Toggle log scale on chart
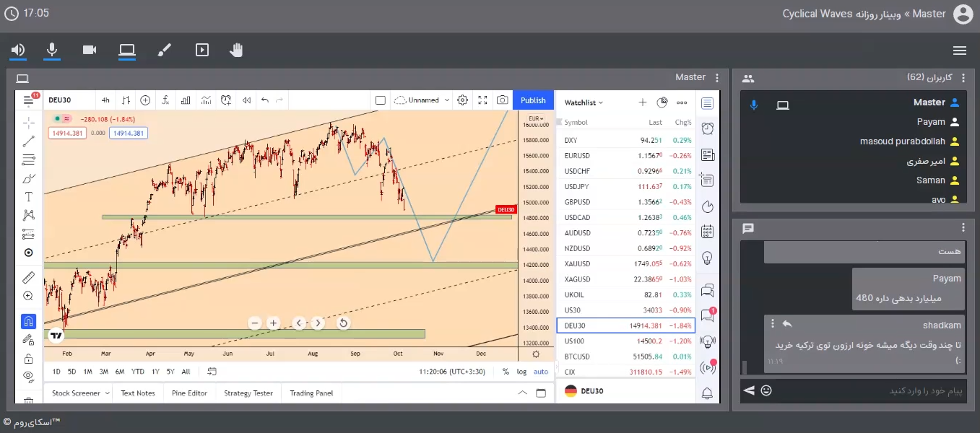Image resolution: width=980 pixels, height=433 pixels. (x=521, y=372)
